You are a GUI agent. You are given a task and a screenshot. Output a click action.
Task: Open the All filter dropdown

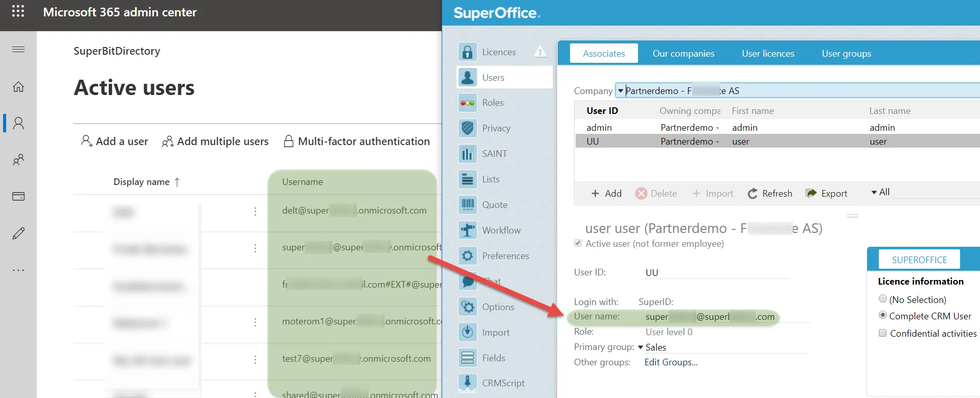880,192
